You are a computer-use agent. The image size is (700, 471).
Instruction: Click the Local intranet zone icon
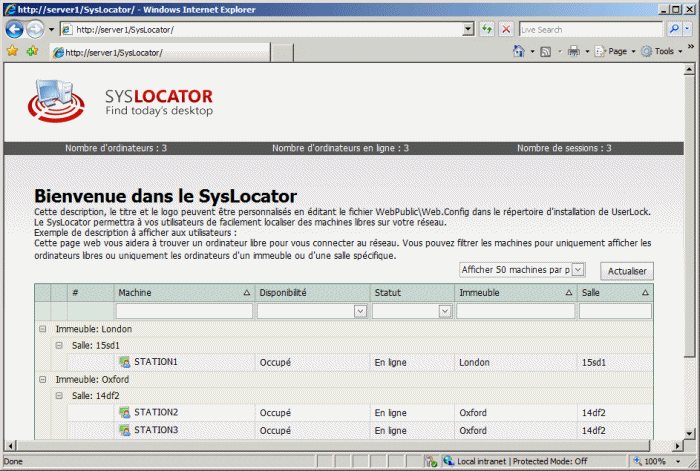point(448,461)
